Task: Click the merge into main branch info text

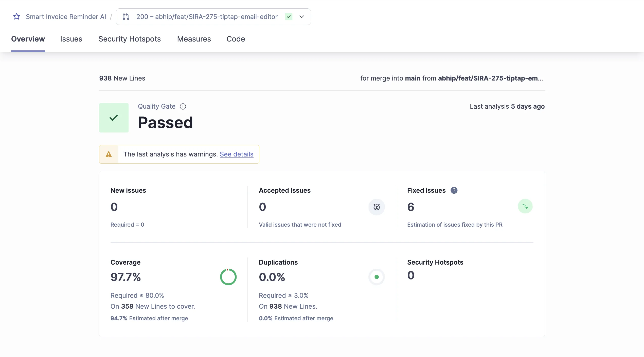Action: point(452,78)
